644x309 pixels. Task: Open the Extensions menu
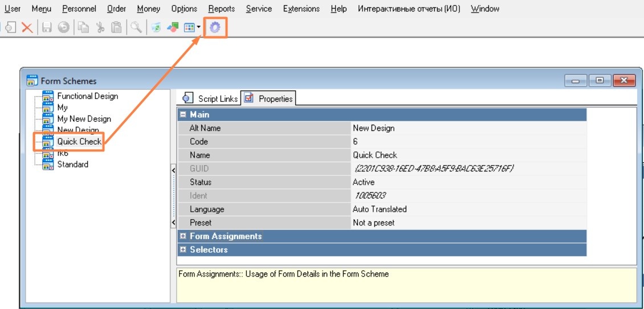[x=301, y=9]
